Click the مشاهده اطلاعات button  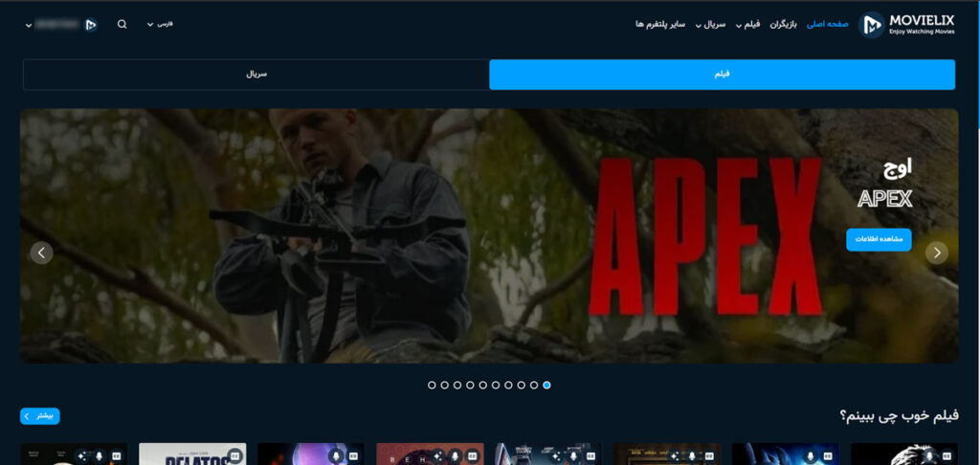point(879,240)
